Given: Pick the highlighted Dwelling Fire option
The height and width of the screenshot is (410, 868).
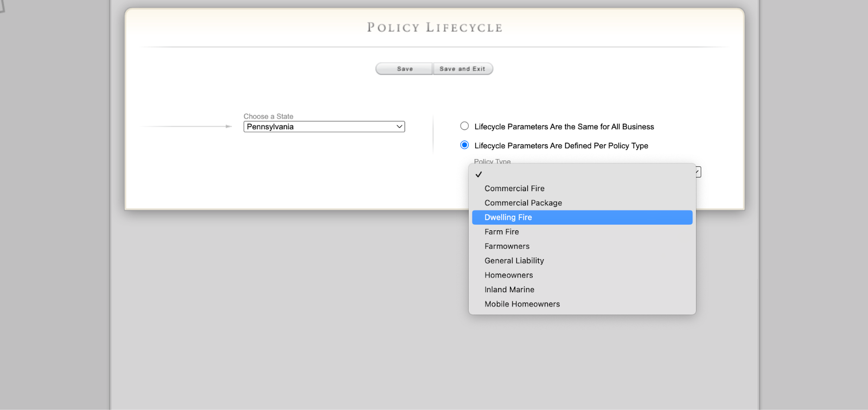Looking at the screenshot, I should pos(508,217).
